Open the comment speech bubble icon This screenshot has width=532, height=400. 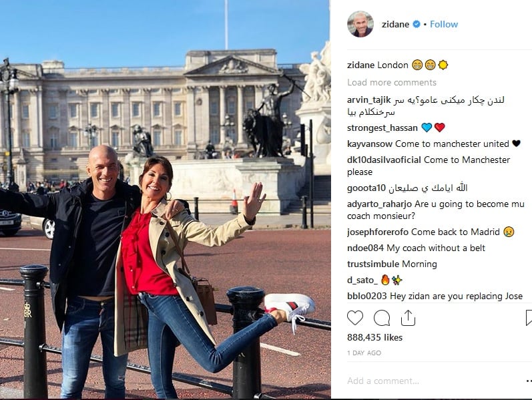[x=382, y=318]
